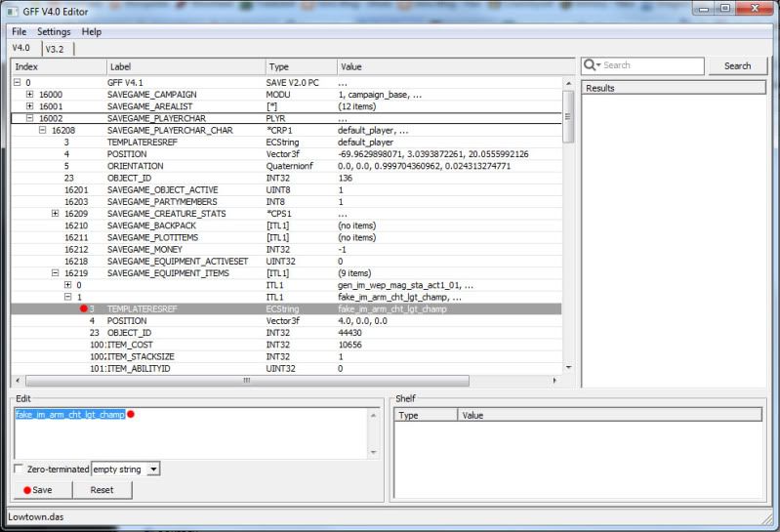This screenshot has height=532, width=780.
Task: Open the Settings menu
Action: (54, 32)
